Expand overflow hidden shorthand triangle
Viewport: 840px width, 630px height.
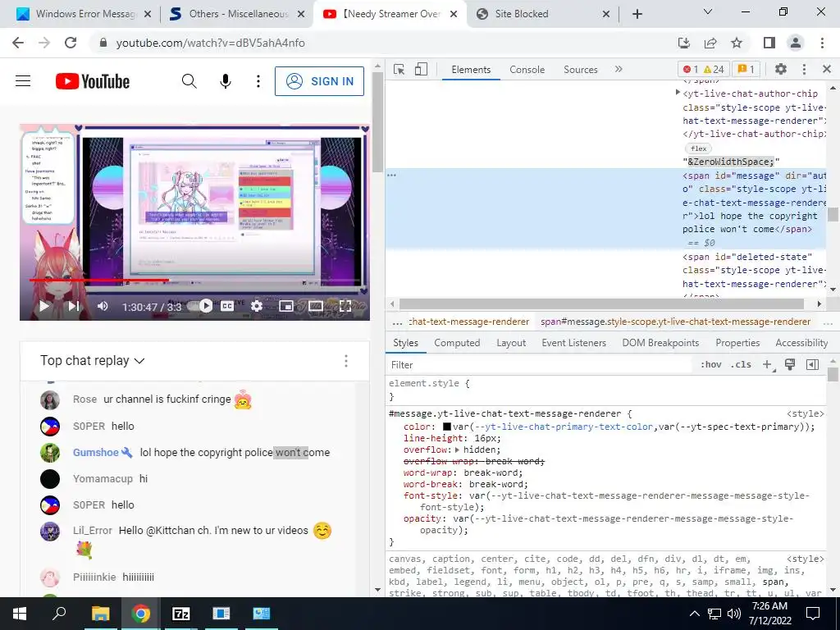(x=457, y=450)
